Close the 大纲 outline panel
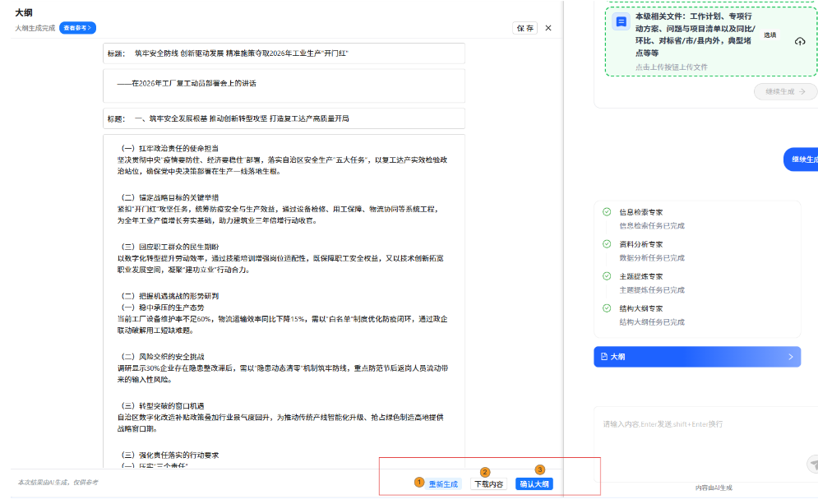The image size is (818, 504). (548, 28)
